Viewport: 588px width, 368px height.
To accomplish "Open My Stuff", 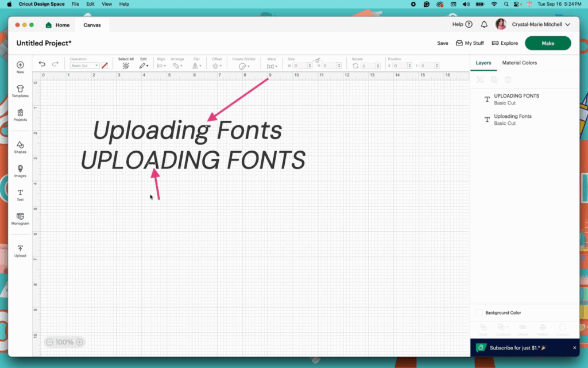I will (470, 43).
